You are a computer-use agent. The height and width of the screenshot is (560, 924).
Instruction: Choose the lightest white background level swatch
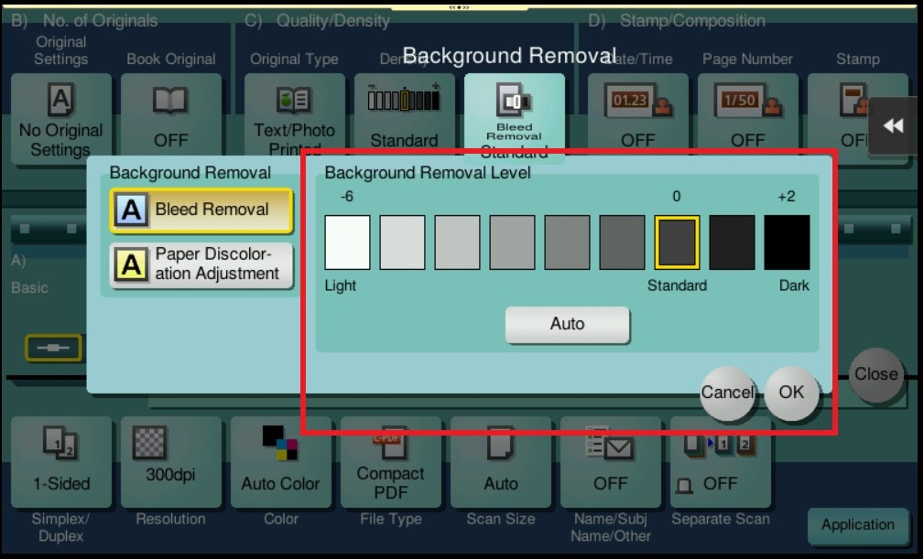coord(347,243)
